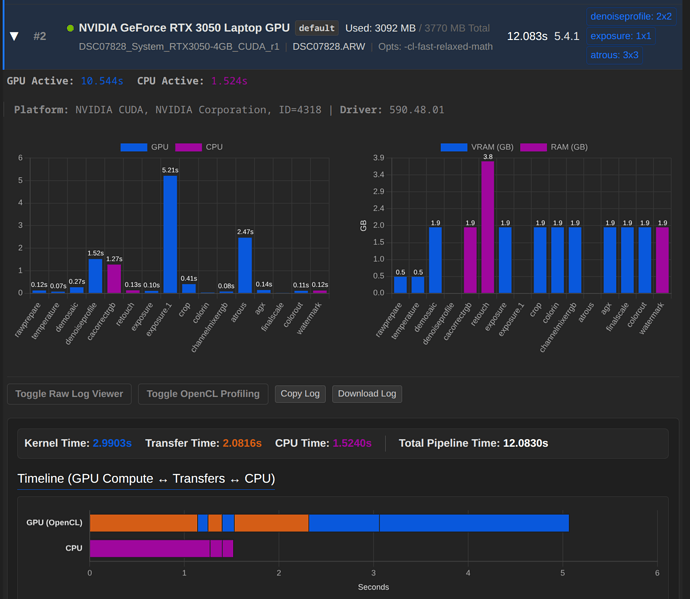The height and width of the screenshot is (599, 690).
Task: Open the atrous: 3x3 tag
Action: [614, 55]
